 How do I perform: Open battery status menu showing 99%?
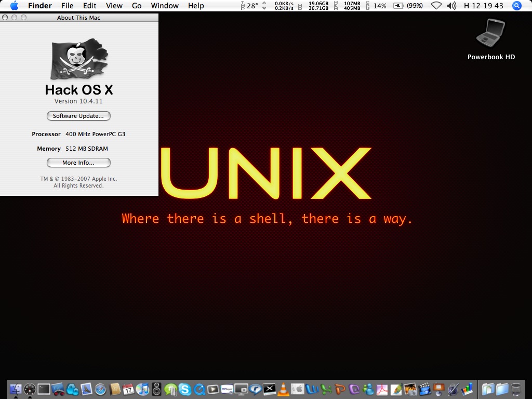click(408, 6)
